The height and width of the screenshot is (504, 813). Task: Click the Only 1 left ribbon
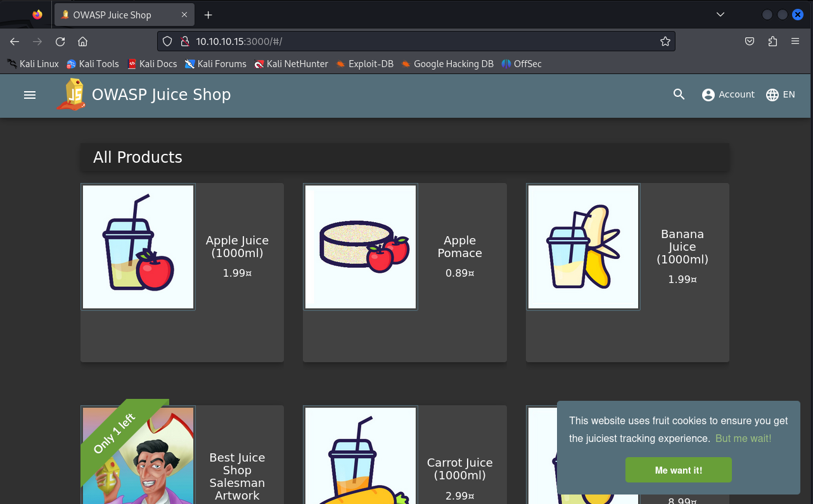tap(114, 434)
